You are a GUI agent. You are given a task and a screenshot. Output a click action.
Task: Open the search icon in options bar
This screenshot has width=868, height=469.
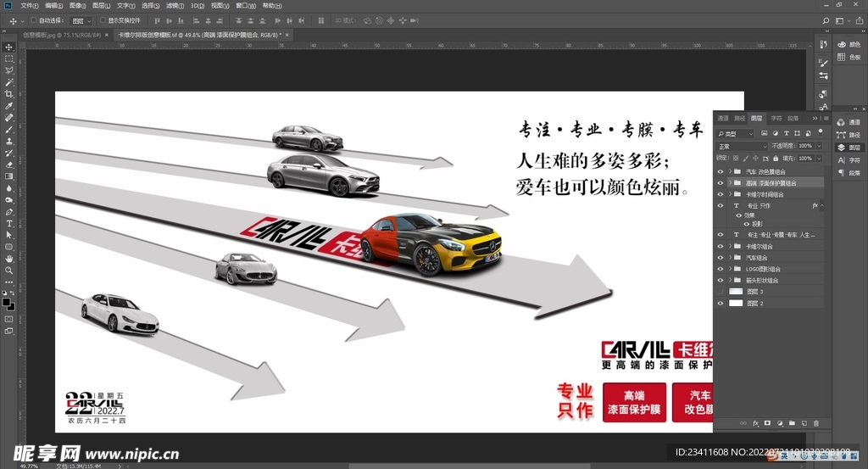826,20
